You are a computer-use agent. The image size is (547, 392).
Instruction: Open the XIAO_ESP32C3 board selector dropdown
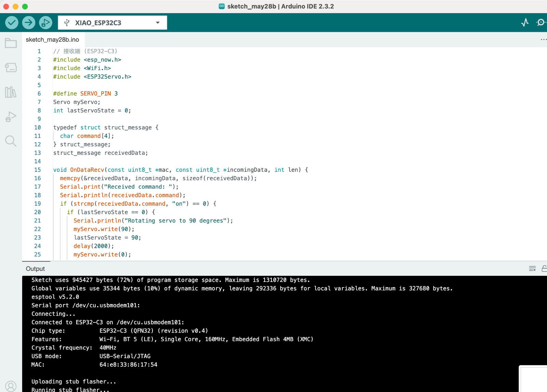[x=112, y=23]
